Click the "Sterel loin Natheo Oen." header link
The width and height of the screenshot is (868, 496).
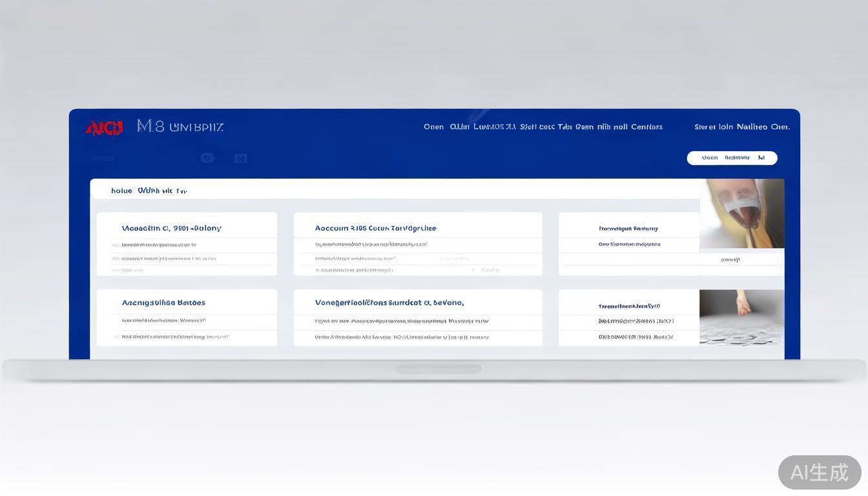coord(741,127)
